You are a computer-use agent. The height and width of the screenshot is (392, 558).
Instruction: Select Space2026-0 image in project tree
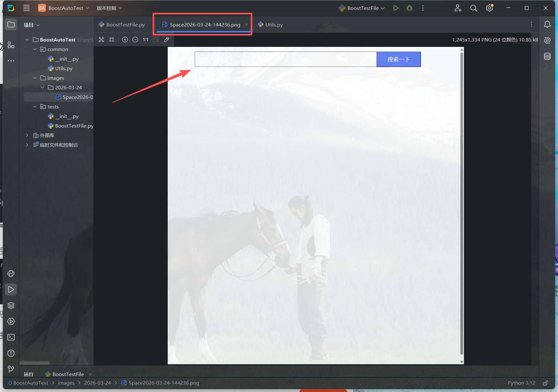tap(59, 97)
